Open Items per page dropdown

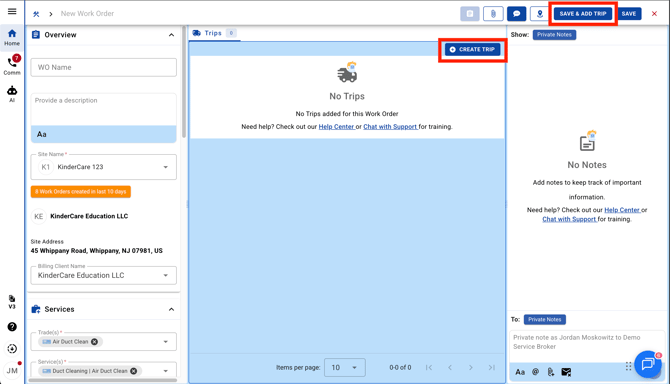pos(344,367)
